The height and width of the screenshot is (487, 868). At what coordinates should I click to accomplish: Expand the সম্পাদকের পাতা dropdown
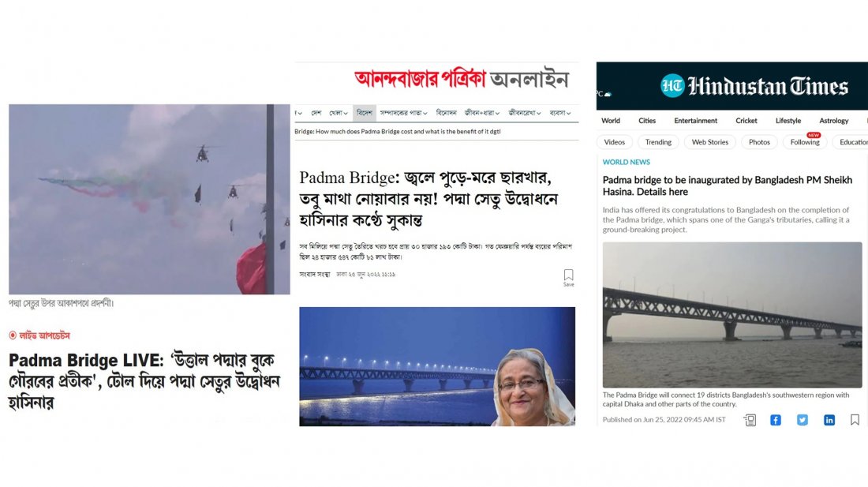click(403, 113)
